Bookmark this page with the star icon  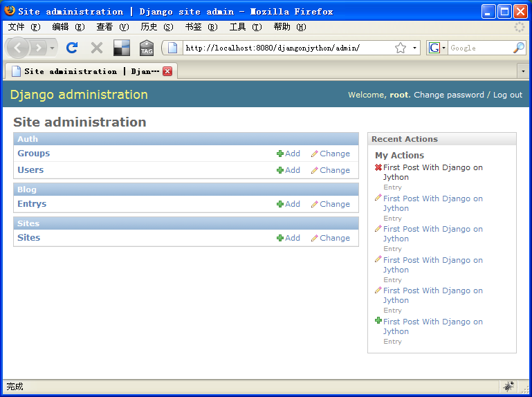coord(401,48)
